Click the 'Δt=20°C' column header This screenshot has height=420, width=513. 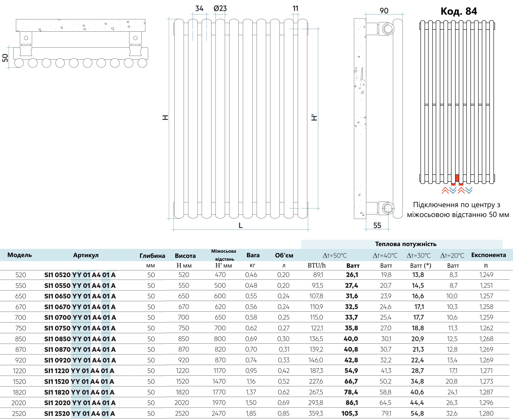point(452,255)
